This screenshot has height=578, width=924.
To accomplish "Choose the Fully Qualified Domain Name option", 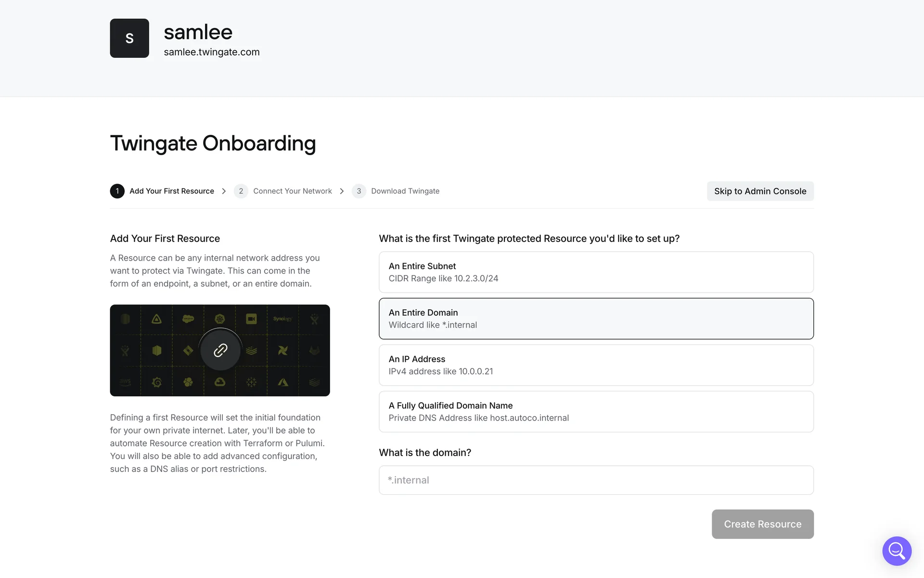I will [596, 411].
